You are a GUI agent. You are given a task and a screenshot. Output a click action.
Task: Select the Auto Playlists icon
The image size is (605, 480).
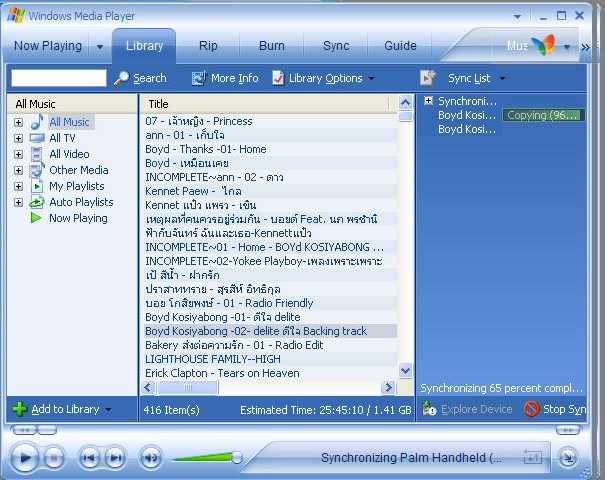tap(37, 203)
